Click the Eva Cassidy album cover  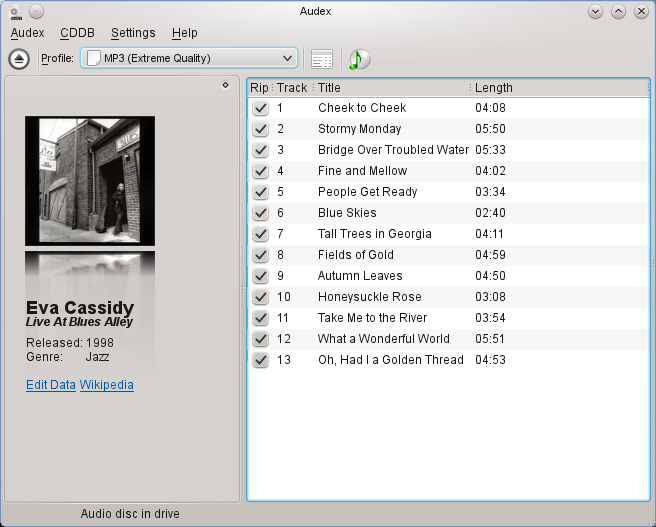coord(90,181)
